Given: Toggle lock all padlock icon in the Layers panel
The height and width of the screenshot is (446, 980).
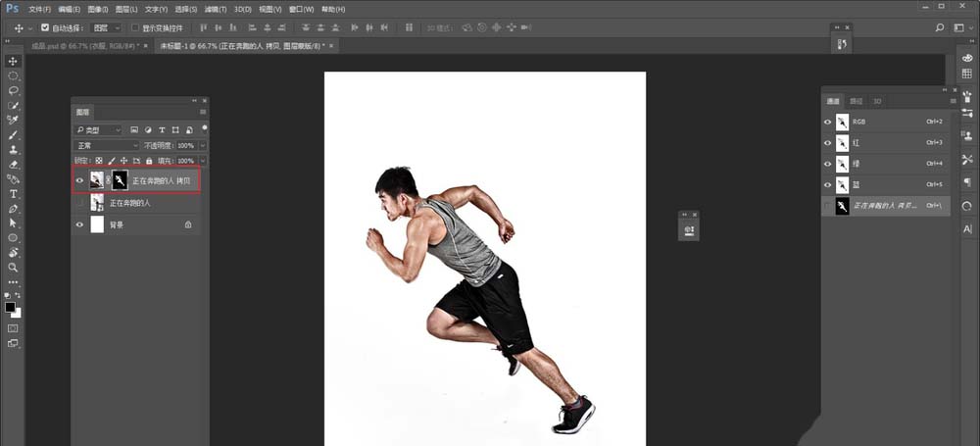Looking at the screenshot, I should point(149,161).
